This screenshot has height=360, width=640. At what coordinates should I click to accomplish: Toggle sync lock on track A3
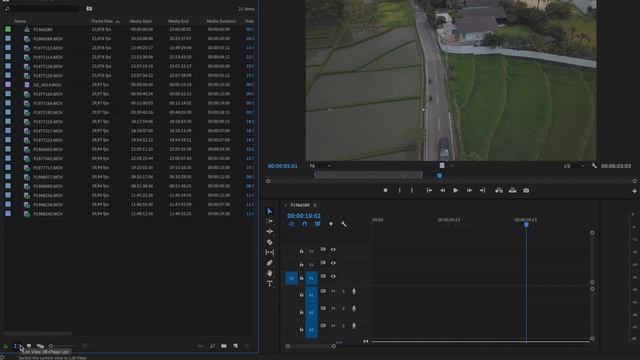tap(323, 326)
